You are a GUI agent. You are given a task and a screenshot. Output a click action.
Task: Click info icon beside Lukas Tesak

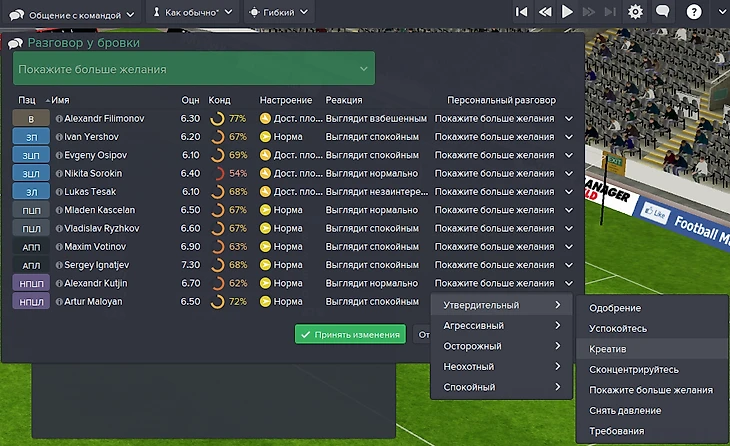(59, 192)
